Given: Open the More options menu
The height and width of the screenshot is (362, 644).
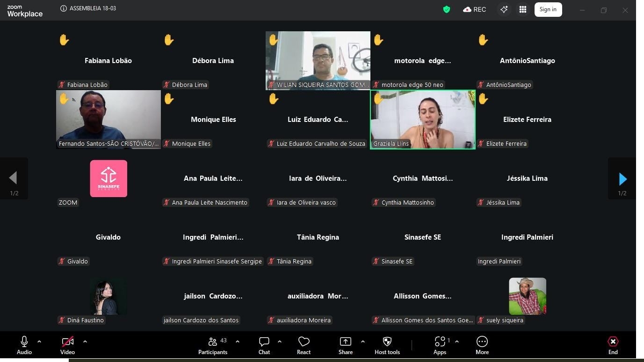Looking at the screenshot, I should [x=482, y=346].
